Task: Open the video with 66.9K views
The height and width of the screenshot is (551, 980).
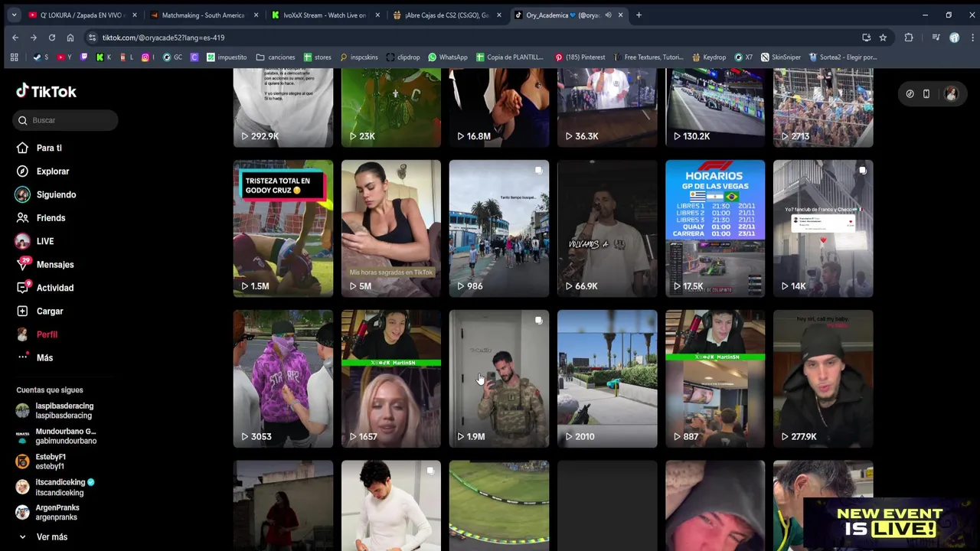Action: pyautogui.click(x=607, y=228)
